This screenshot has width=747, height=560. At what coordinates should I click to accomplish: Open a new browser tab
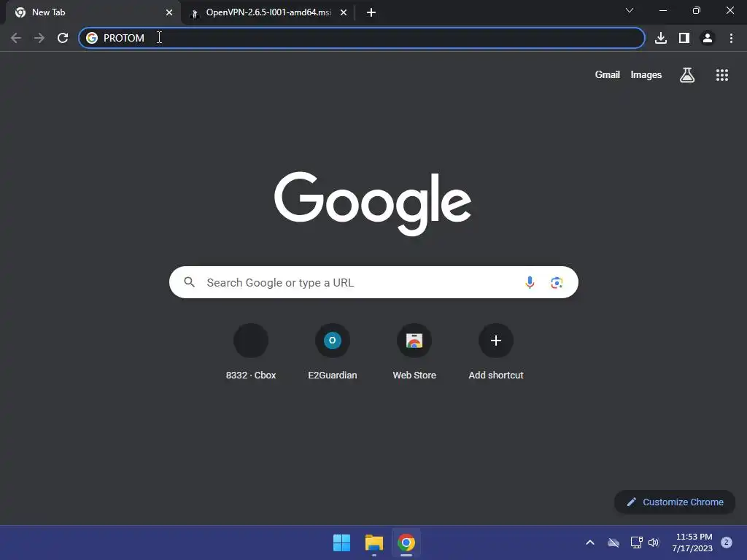[371, 12]
